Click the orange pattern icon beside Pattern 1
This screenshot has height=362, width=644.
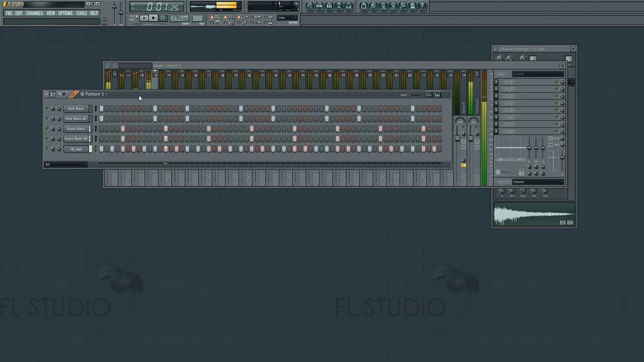(x=74, y=94)
